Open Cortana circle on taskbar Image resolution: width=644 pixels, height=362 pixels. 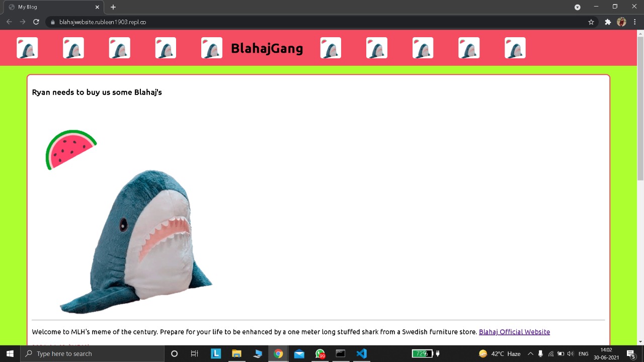(x=174, y=353)
